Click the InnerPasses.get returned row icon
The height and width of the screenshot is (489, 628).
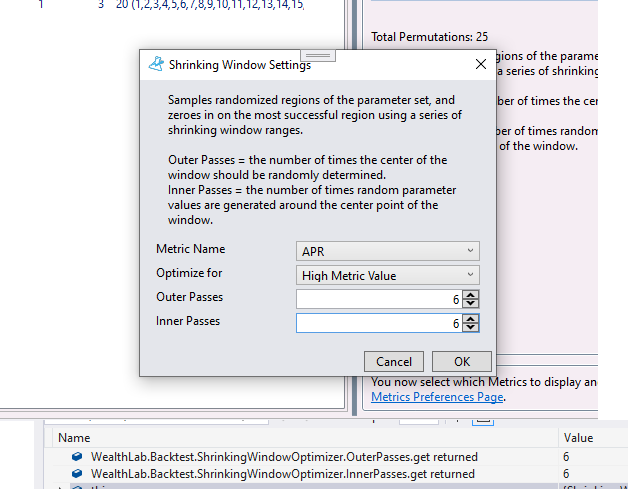pyautogui.click(x=77, y=473)
